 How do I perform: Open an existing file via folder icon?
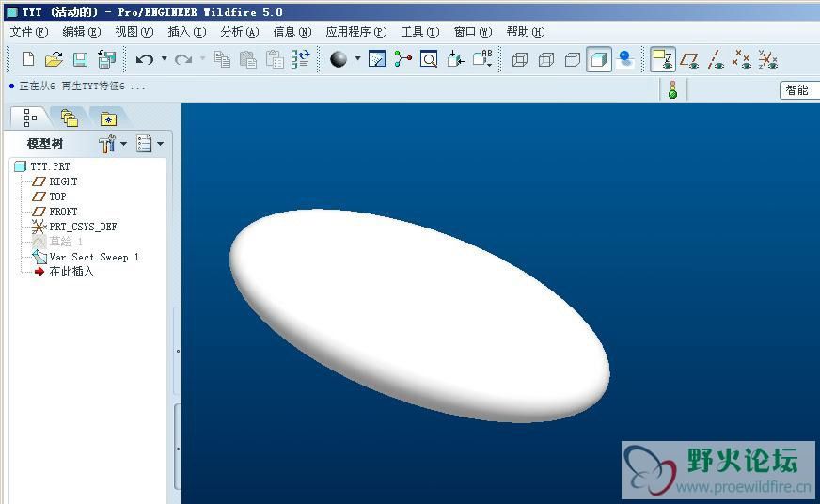(54, 59)
